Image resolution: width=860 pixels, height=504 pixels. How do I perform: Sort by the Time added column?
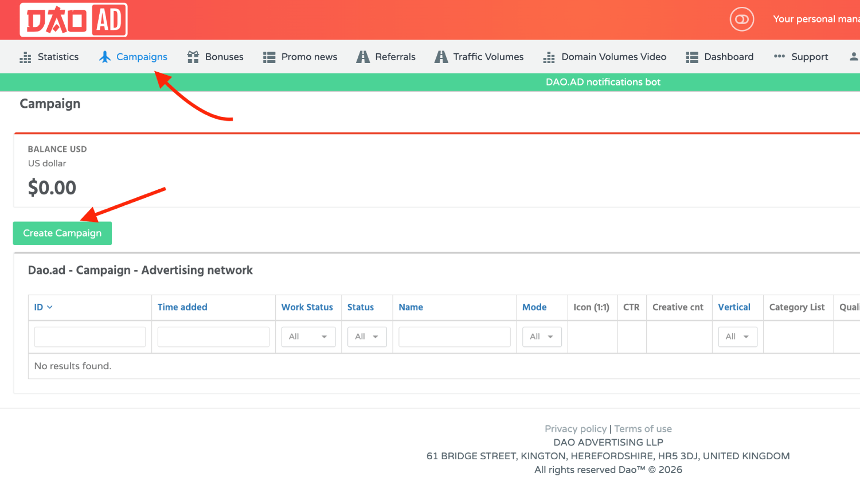click(x=182, y=307)
